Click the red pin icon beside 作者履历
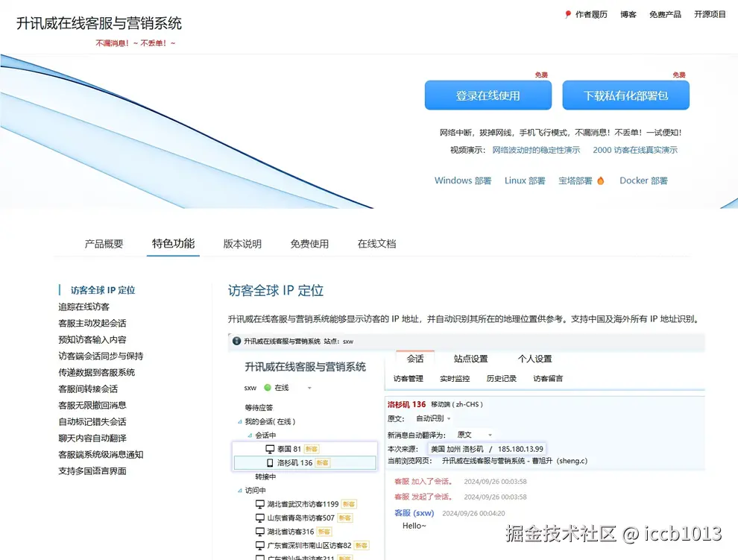This screenshot has width=738, height=560. pos(567,15)
